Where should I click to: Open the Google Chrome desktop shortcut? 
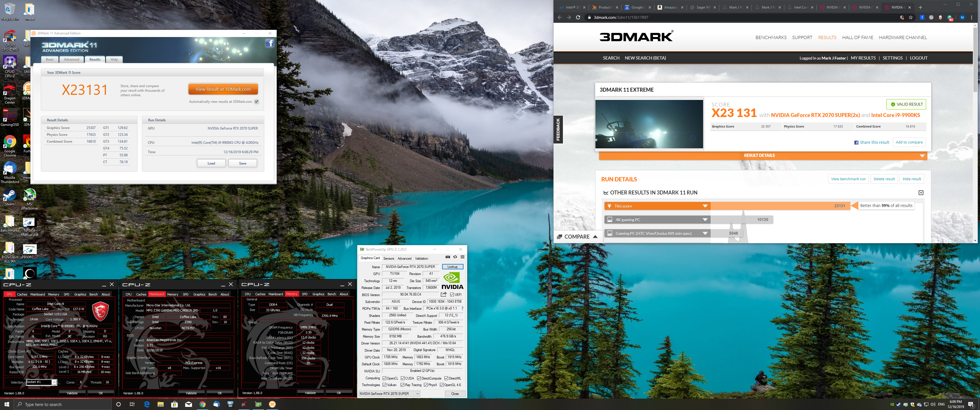tap(10, 146)
